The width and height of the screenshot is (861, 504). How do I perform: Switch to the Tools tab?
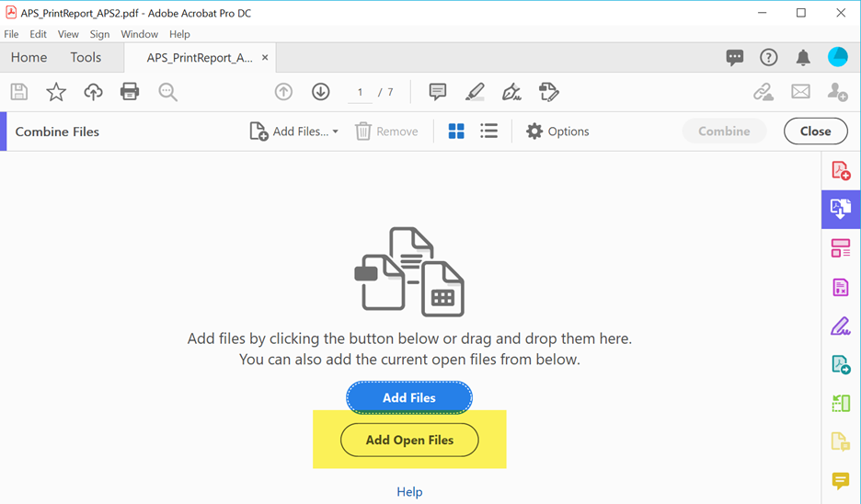(86, 57)
